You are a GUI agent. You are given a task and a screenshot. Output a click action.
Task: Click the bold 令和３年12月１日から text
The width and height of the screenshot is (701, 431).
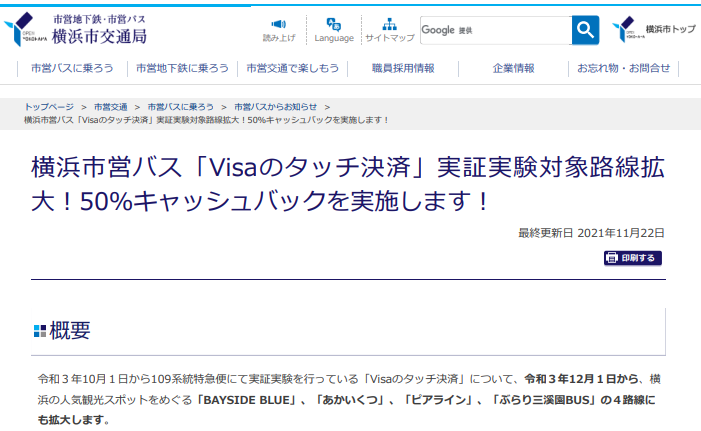[582, 379]
